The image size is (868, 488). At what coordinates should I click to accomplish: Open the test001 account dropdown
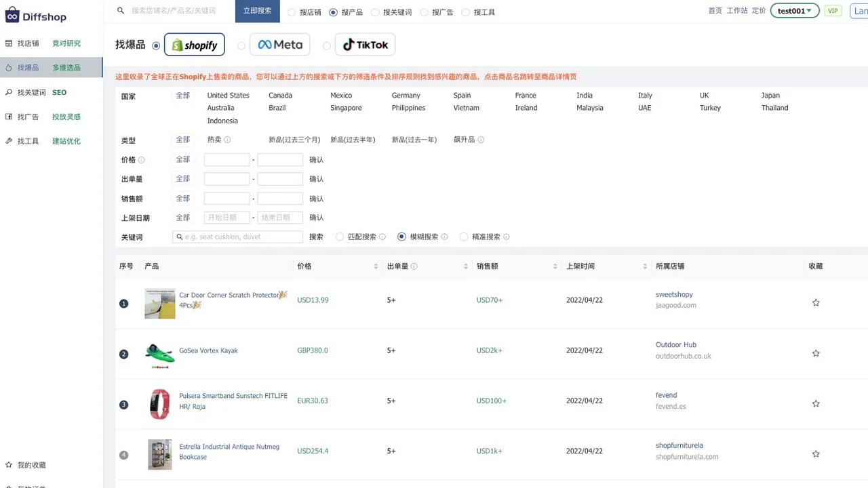click(794, 11)
